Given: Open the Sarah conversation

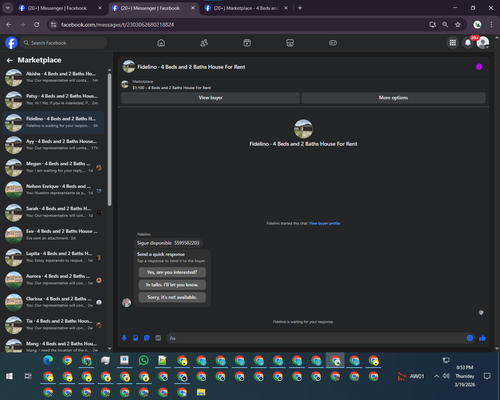Looking at the screenshot, I should (x=53, y=212).
